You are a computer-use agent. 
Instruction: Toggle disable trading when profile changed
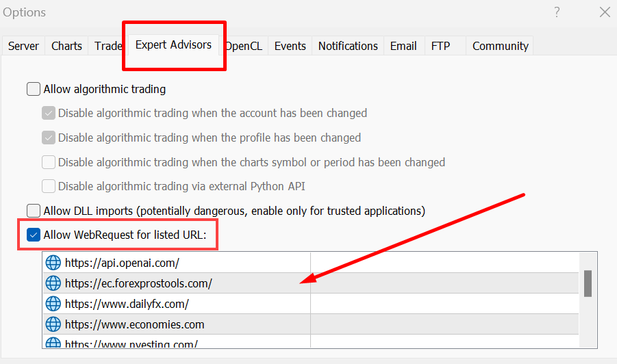[49, 138]
